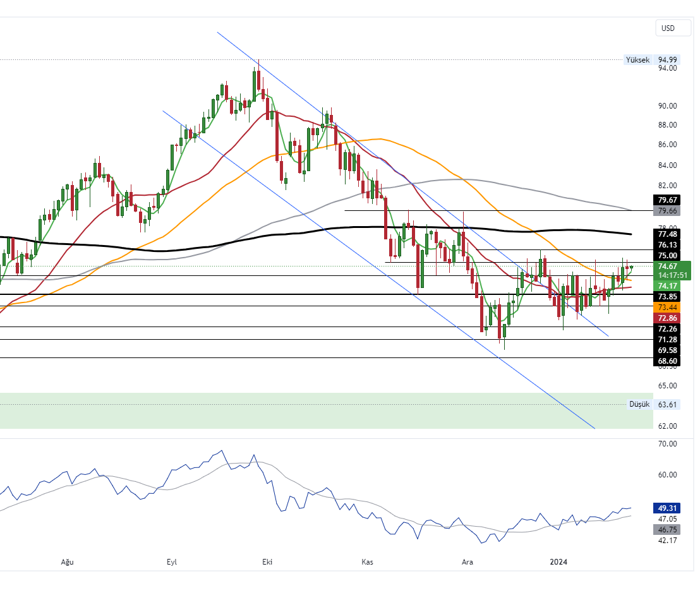The image size is (700, 593).
Task: Click the orange 73.44 moving average label
Action: point(668,307)
